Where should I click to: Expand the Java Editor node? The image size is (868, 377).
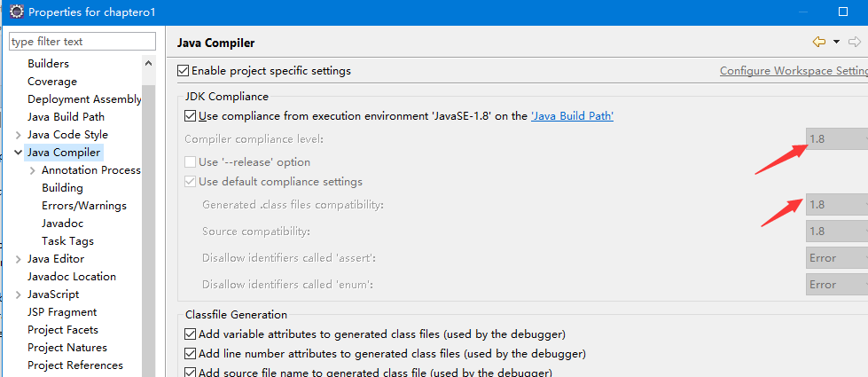click(18, 259)
